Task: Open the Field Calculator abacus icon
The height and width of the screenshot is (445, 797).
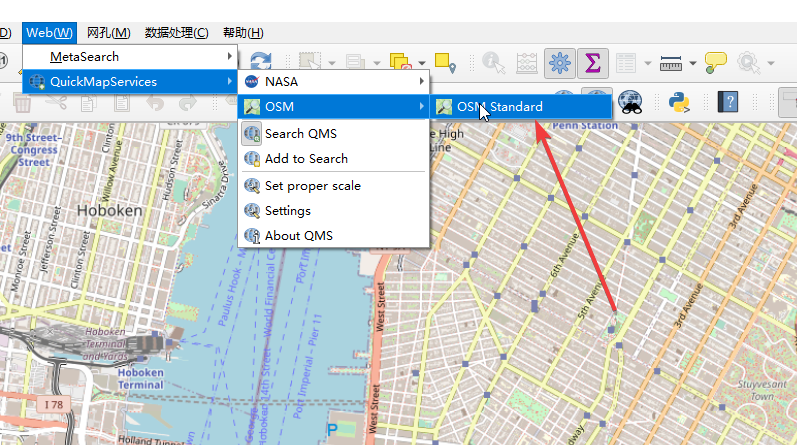Action: click(x=527, y=63)
